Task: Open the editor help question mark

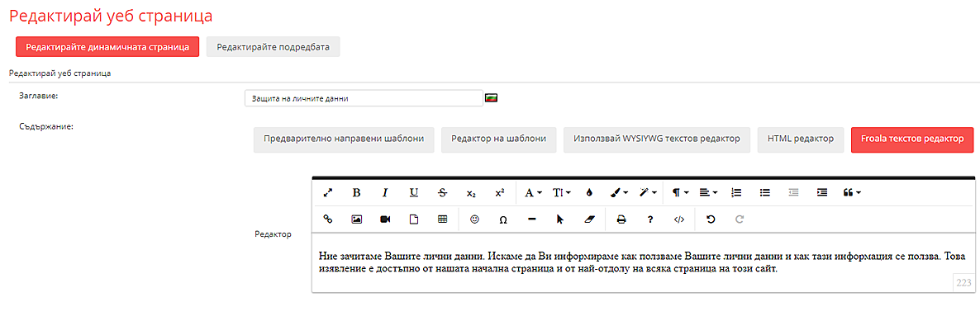Action: point(650,219)
